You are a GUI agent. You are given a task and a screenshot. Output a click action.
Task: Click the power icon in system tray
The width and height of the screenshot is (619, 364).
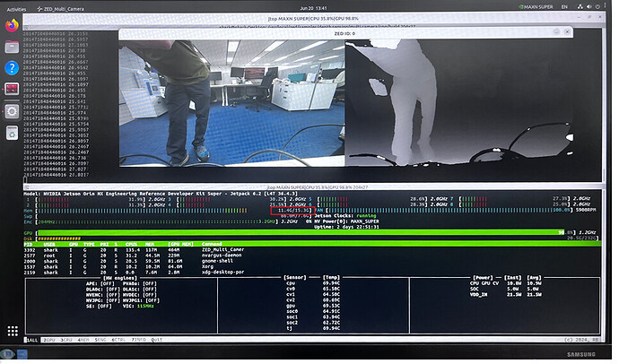[x=597, y=6]
